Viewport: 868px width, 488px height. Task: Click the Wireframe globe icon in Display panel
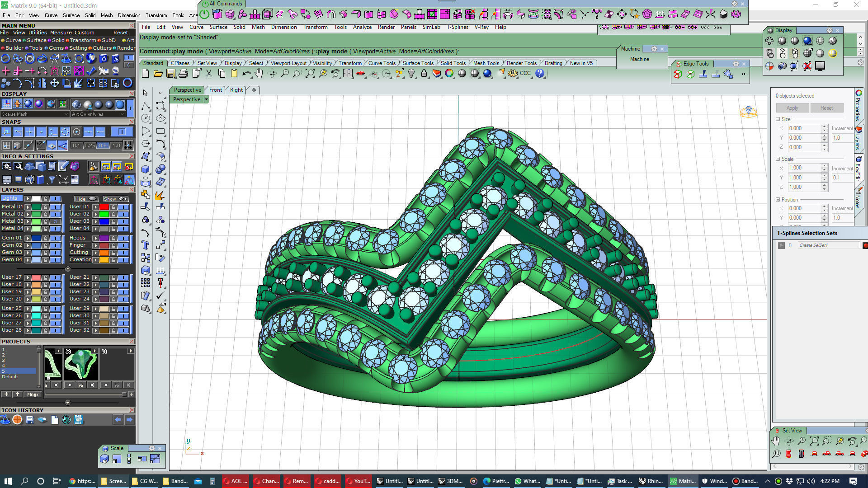769,41
